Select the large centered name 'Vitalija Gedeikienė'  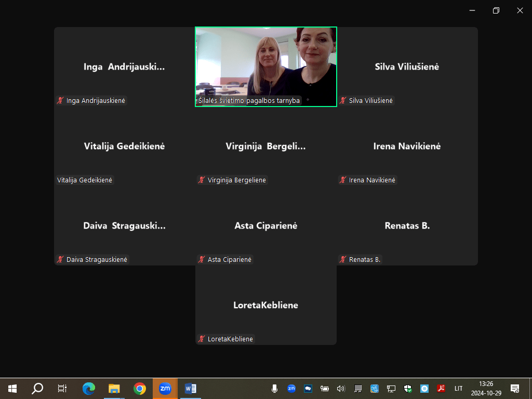[125, 146]
